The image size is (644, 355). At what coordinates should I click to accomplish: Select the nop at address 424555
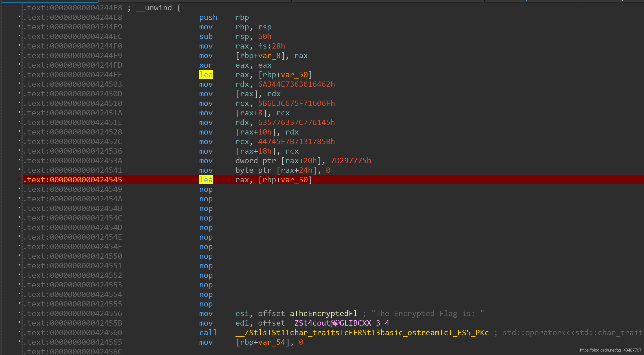coord(206,304)
